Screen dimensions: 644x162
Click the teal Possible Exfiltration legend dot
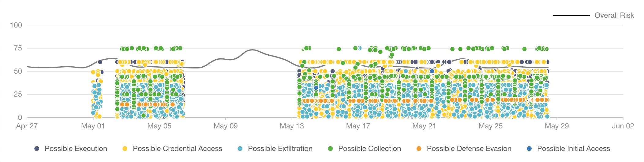pos(240,149)
